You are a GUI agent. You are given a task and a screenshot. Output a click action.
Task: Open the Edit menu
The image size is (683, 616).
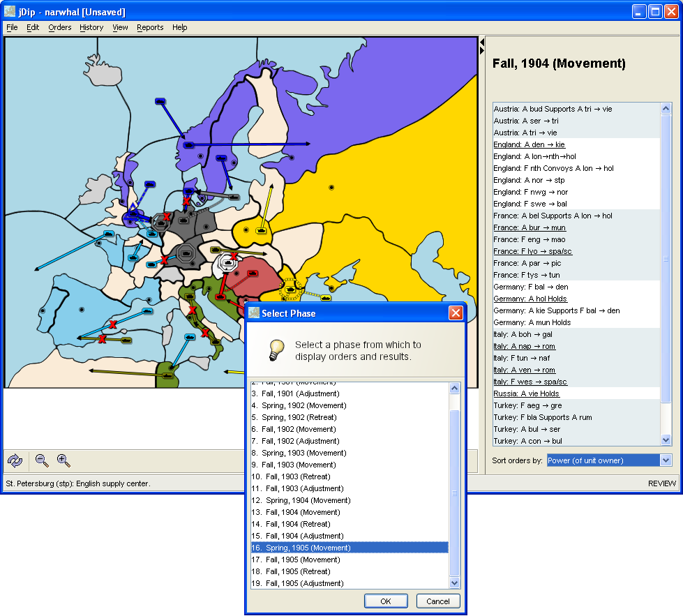tap(33, 27)
